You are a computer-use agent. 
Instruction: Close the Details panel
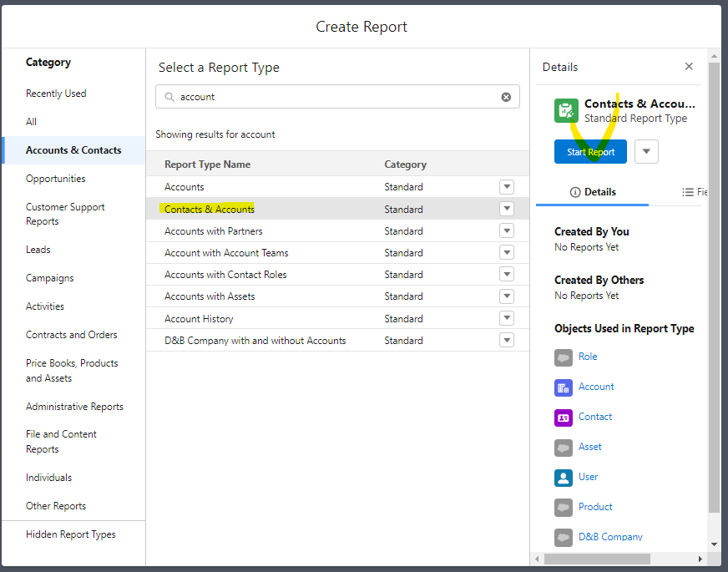pos(689,67)
